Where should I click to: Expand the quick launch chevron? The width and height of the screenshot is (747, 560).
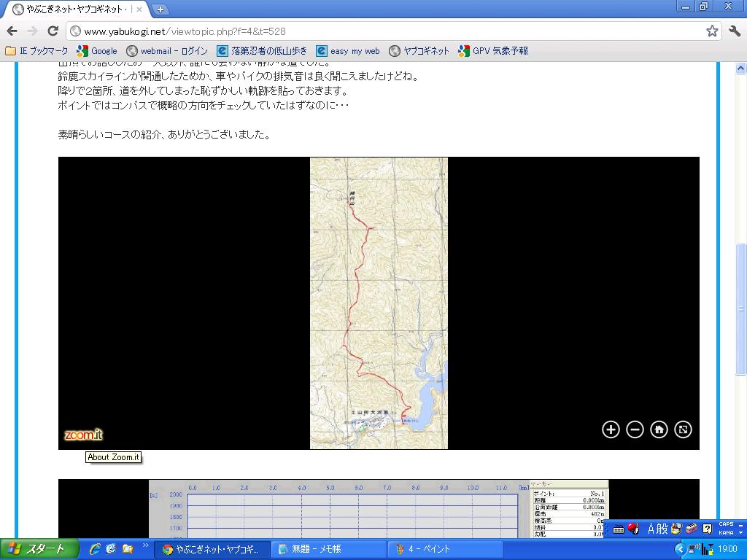tap(145, 545)
